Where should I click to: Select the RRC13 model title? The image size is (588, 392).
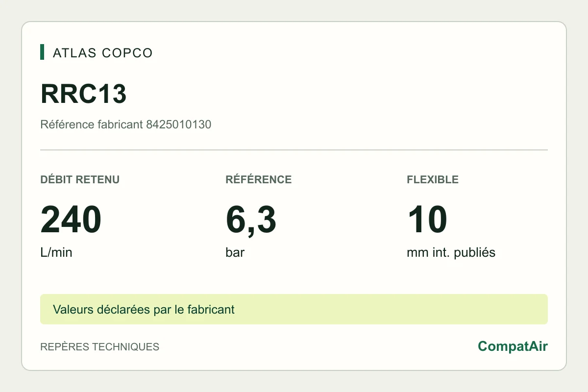[x=83, y=94]
